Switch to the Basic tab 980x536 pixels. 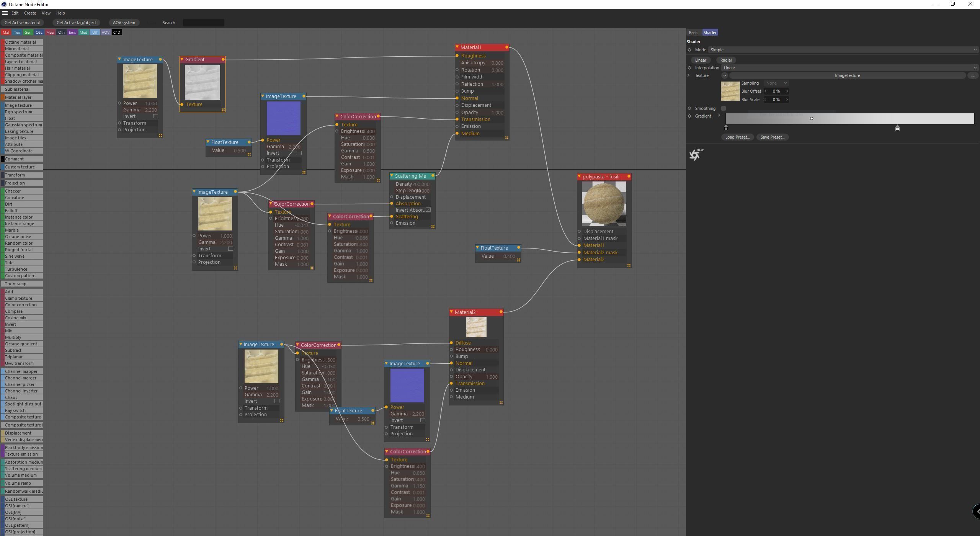[x=694, y=33]
